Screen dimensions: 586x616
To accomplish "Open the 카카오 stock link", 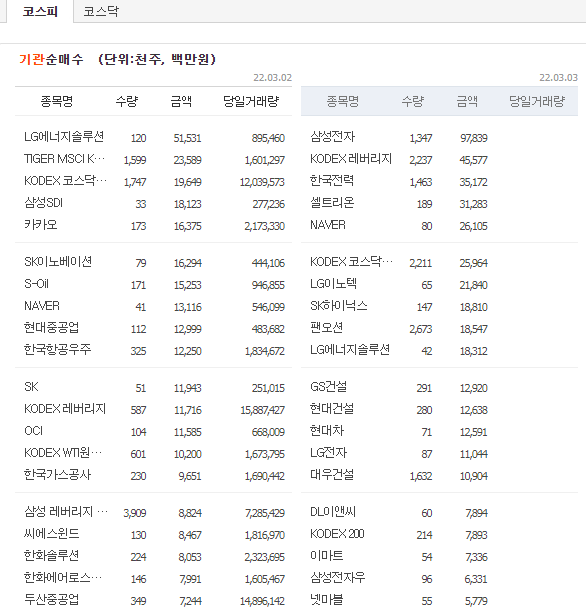I will (x=40, y=225).
